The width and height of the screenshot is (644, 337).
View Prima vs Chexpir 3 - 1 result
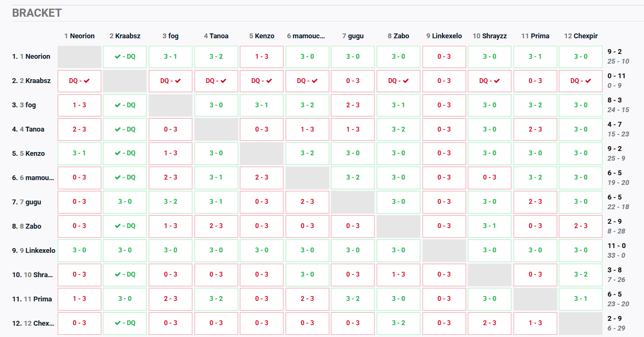coord(581,299)
